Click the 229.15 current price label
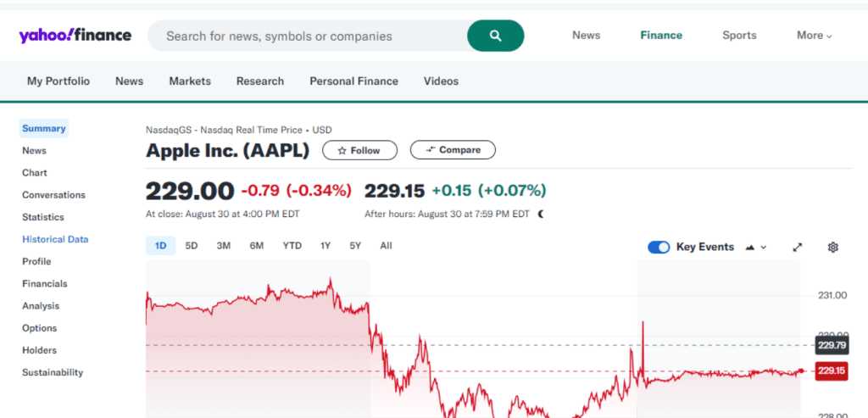This screenshot has height=418, width=868. pyautogui.click(x=831, y=371)
